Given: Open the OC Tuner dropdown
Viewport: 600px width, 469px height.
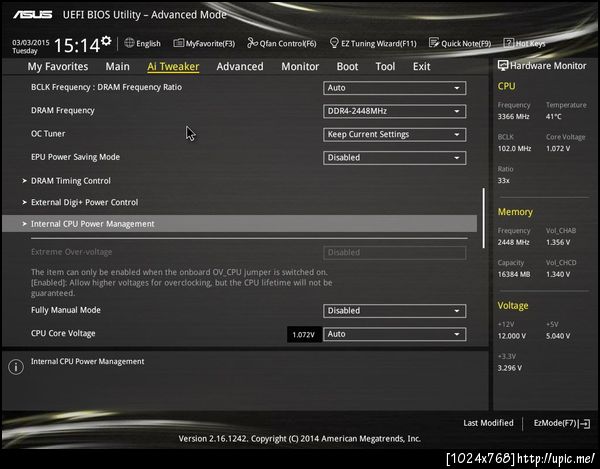Looking at the screenshot, I should (395, 135).
